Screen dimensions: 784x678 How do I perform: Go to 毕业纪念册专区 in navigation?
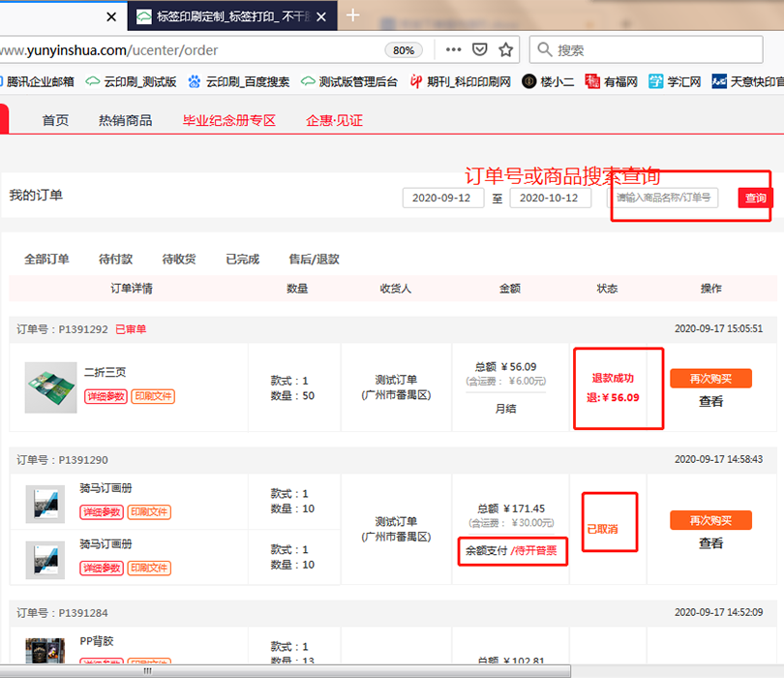pos(229,120)
